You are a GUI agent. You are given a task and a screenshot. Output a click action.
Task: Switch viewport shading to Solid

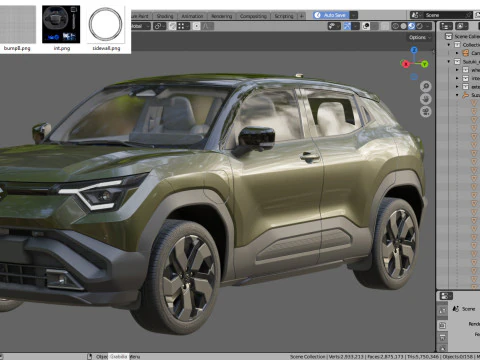point(403,26)
